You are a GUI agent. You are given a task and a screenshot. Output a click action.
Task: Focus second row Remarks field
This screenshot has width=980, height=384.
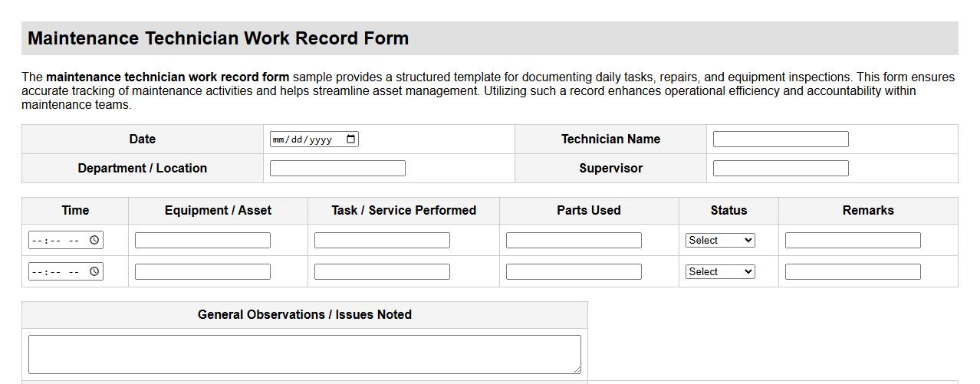click(853, 271)
